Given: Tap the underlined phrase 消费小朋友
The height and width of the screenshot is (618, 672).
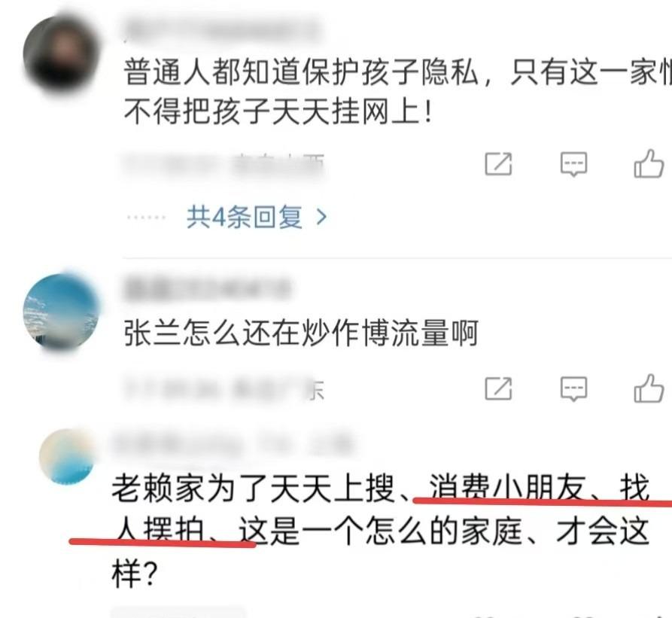Looking at the screenshot, I should point(507,489).
